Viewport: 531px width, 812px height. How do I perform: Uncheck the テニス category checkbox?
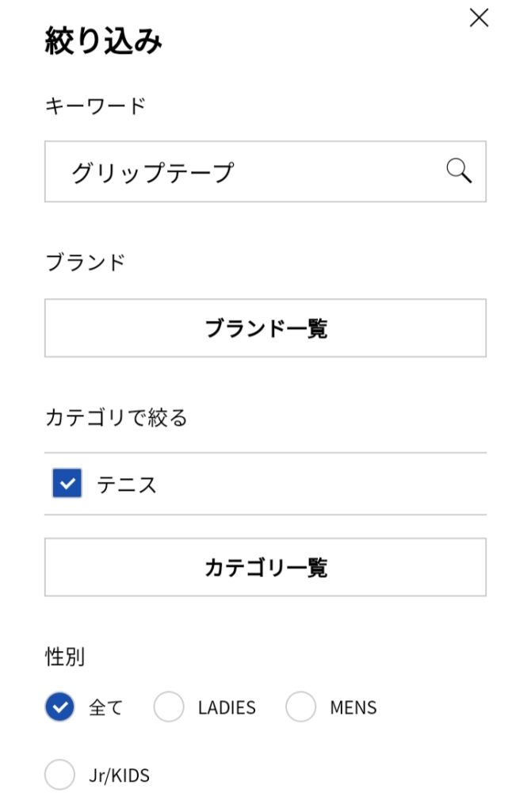pyautogui.click(x=67, y=483)
